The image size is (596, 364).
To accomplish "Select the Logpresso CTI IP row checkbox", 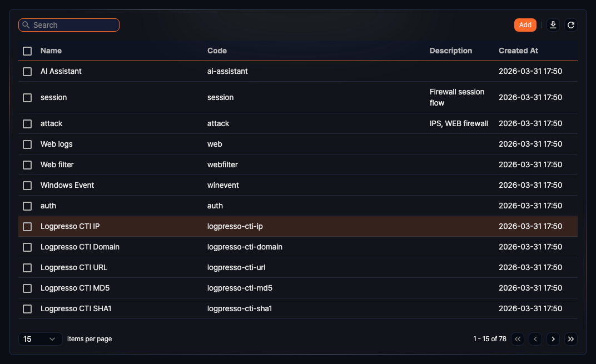I will tap(27, 226).
